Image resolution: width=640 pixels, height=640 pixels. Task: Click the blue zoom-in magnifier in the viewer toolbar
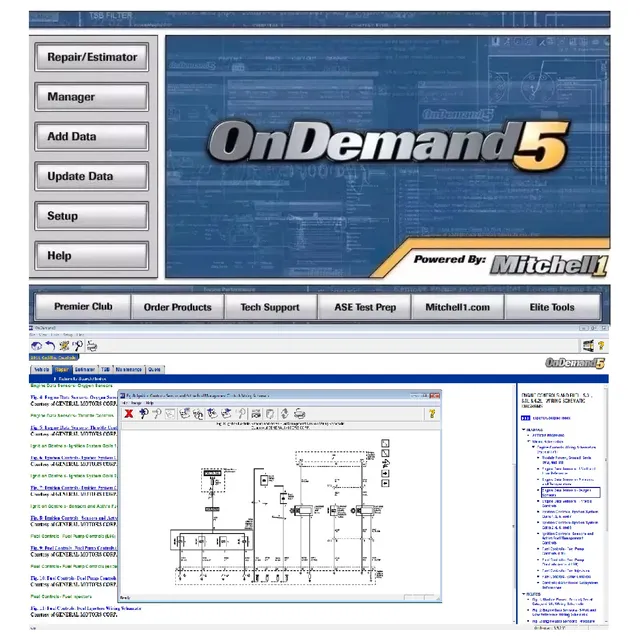tap(143, 414)
